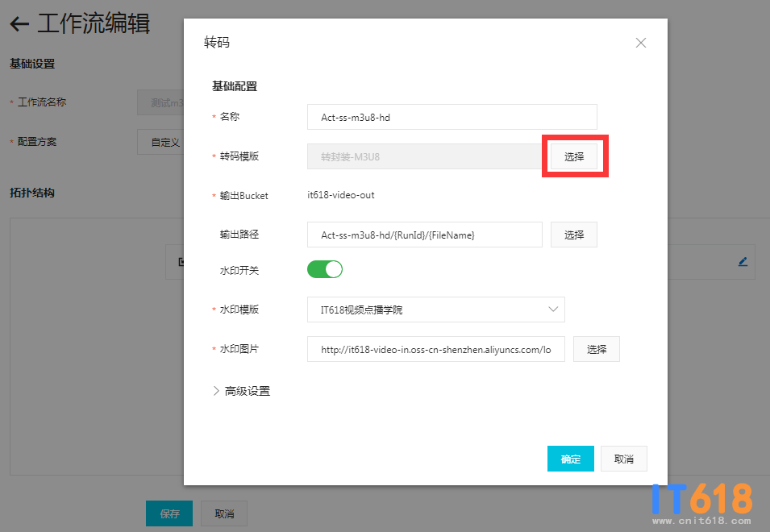Close the 转码 dialog with X
The width and height of the screenshot is (770, 532).
[x=640, y=43]
